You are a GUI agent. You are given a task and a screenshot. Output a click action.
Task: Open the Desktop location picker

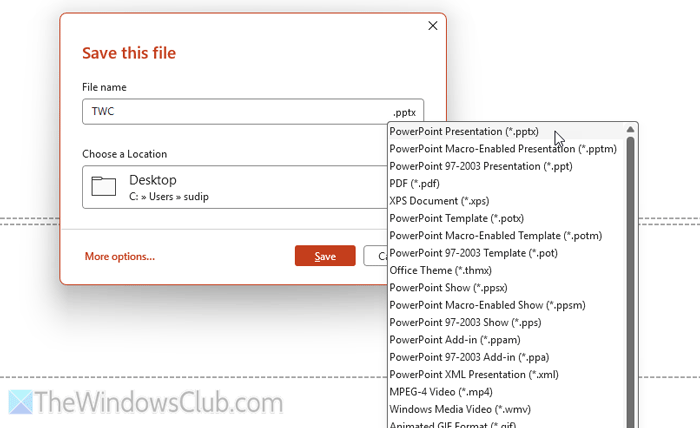coord(235,187)
